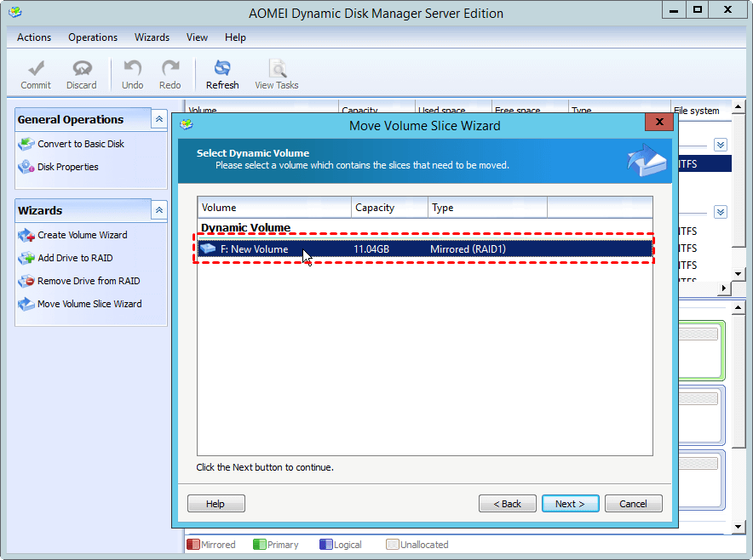Viewport: 753px width, 560px height.
Task: Click the AOMEI app icon in the title bar
Action: (x=14, y=12)
